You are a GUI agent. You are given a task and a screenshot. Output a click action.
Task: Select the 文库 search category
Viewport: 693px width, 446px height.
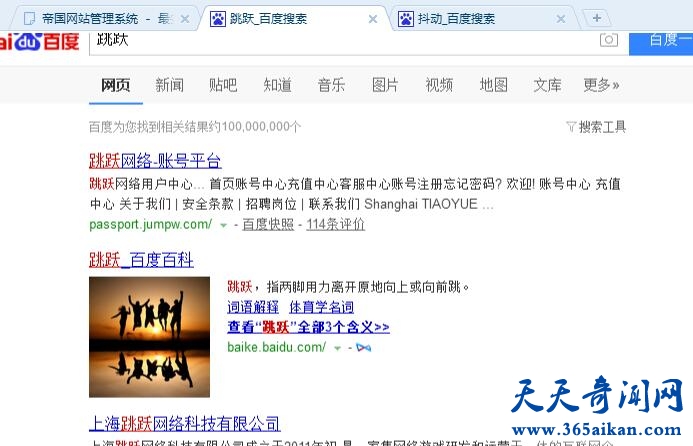tap(548, 85)
